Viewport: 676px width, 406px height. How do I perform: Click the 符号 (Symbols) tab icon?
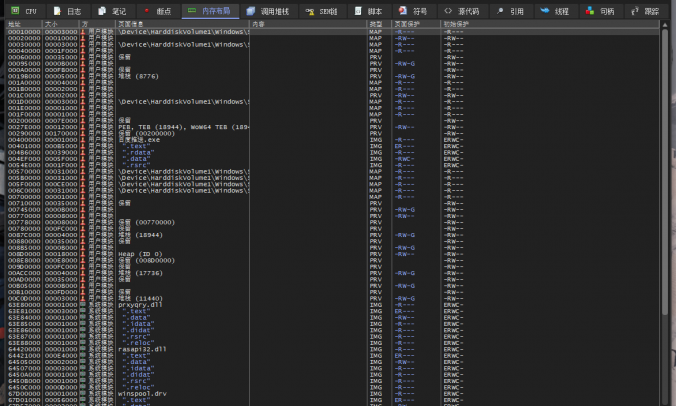[401, 10]
